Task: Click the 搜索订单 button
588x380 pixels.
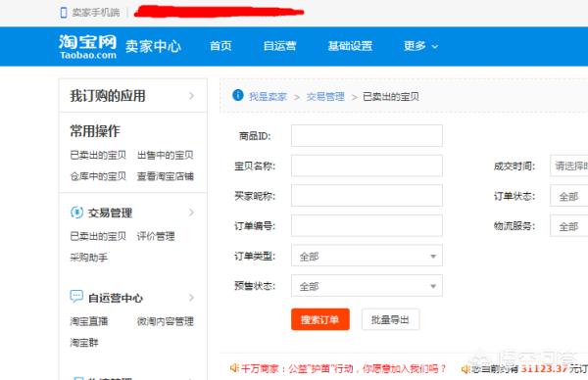Action: (320, 319)
